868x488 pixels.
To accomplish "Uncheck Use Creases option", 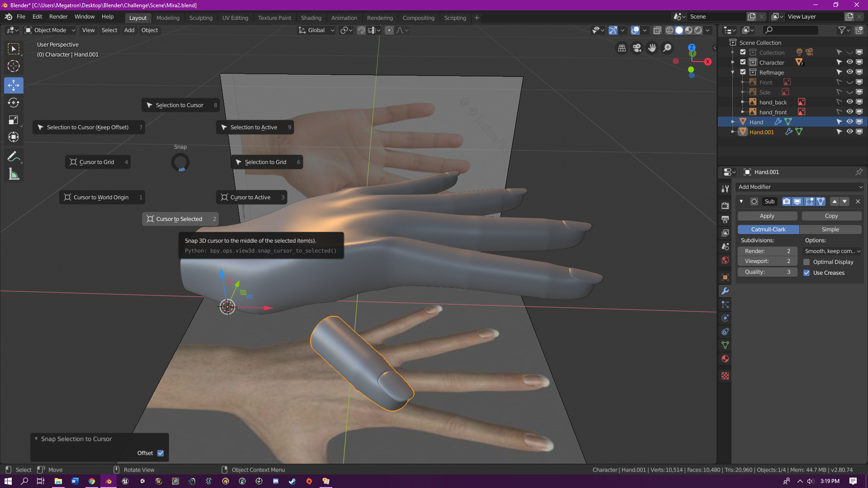I will tap(807, 273).
